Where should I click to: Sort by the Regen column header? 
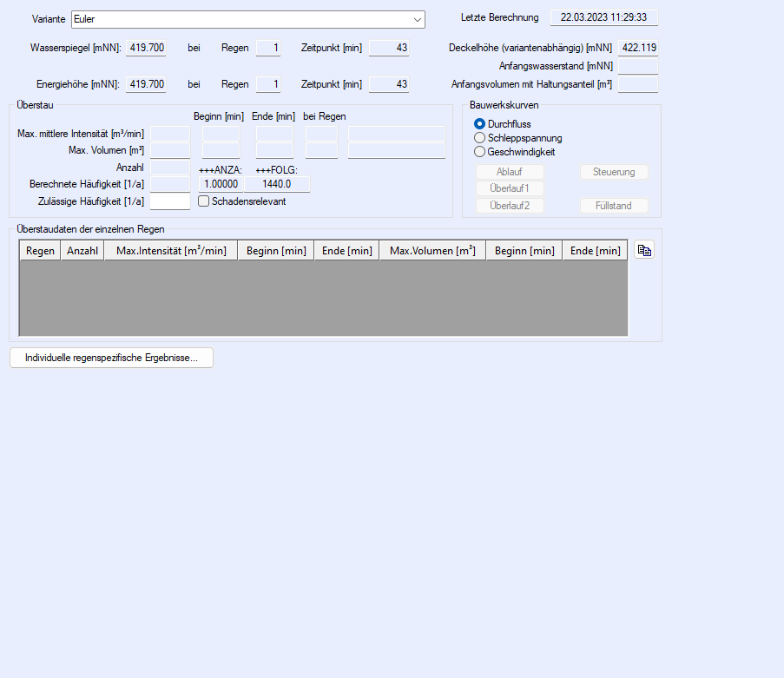click(40, 251)
